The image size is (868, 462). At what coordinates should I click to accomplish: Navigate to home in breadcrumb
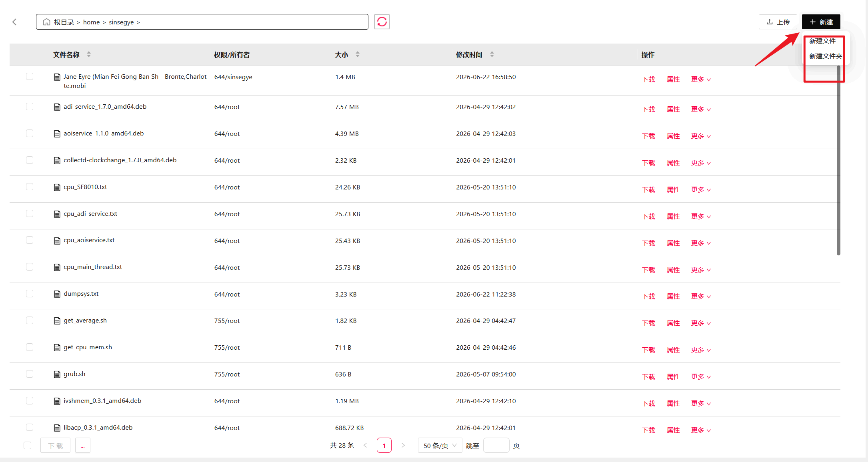91,22
